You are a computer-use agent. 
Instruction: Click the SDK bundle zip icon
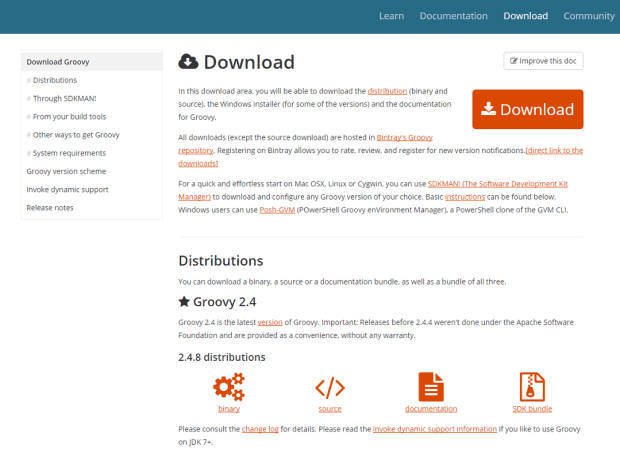point(532,386)
